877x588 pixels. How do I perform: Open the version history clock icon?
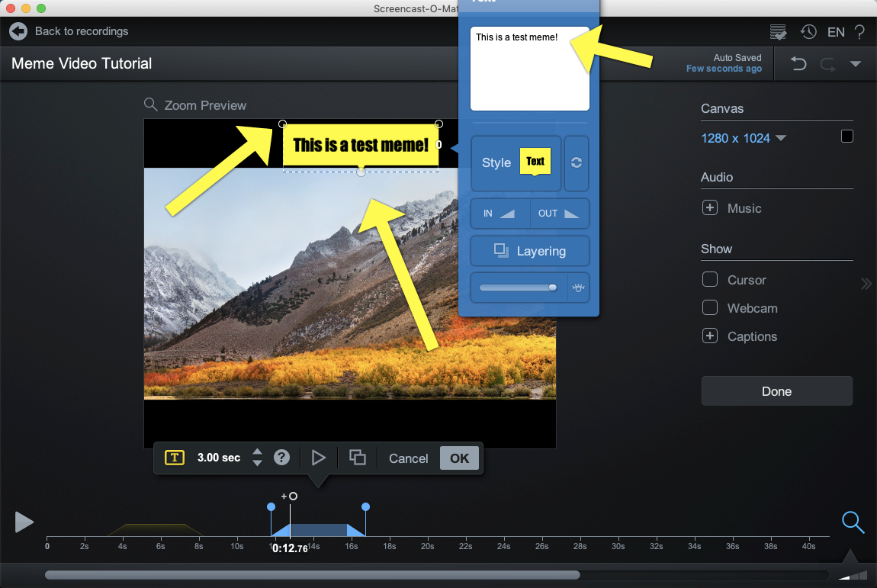808,32
